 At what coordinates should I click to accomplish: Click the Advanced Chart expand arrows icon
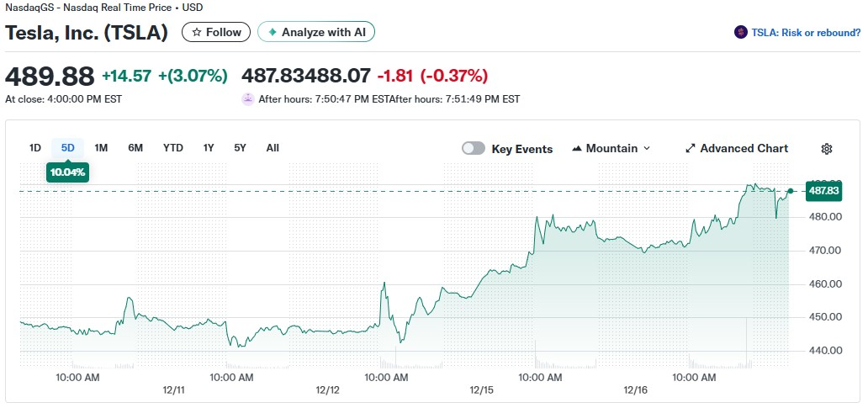click(691, 149)
